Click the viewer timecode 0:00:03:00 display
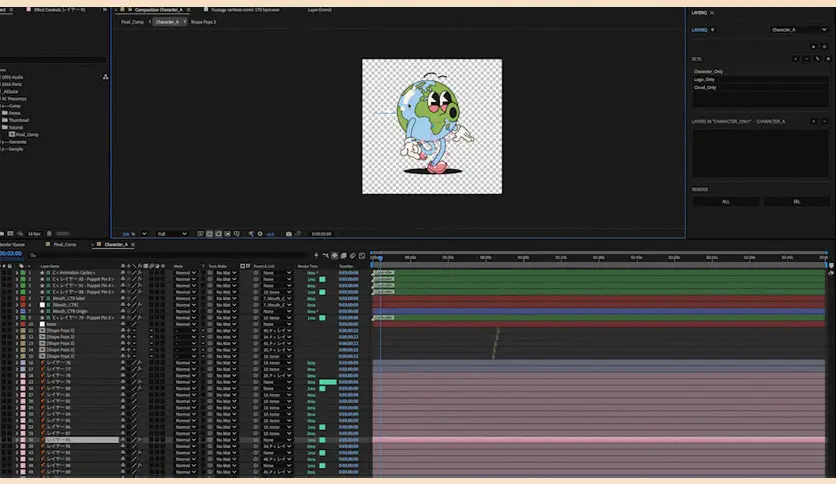The width and height of the screenshot is (836, 484). (321, 234)
